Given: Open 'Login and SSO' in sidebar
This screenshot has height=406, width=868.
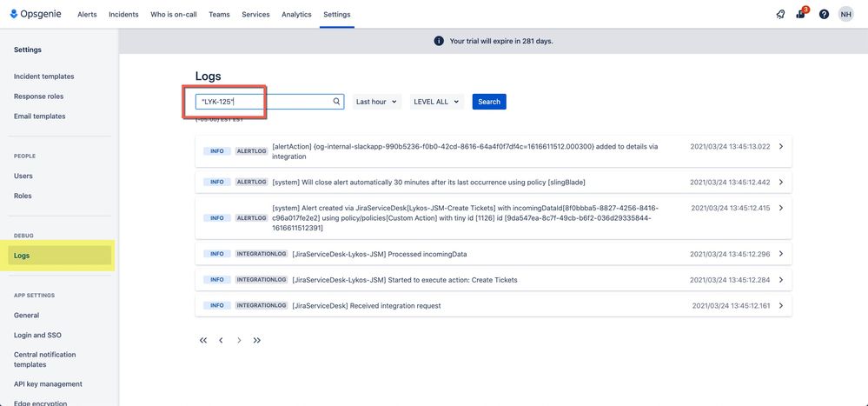Looking at the screenshot, I should [37, 335].
